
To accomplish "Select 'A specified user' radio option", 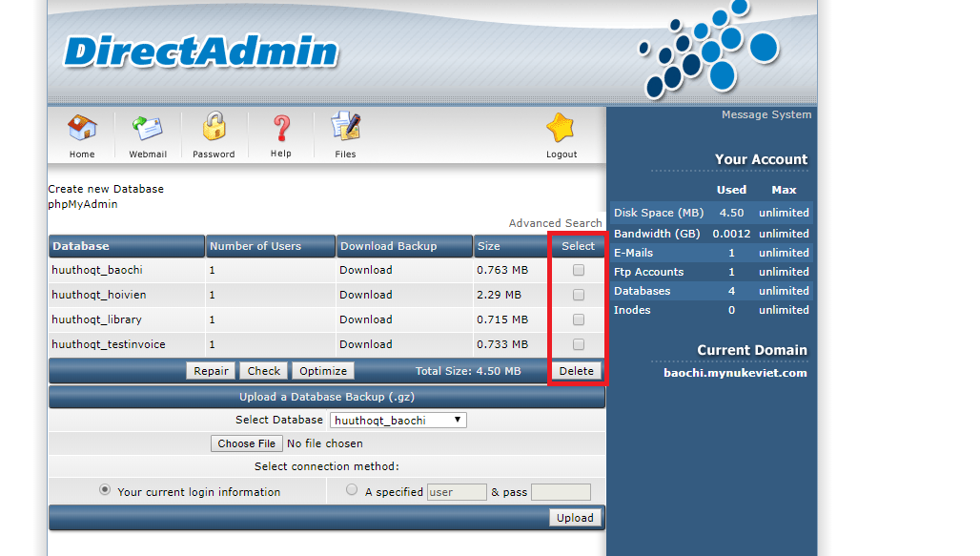I will [352, 490].
